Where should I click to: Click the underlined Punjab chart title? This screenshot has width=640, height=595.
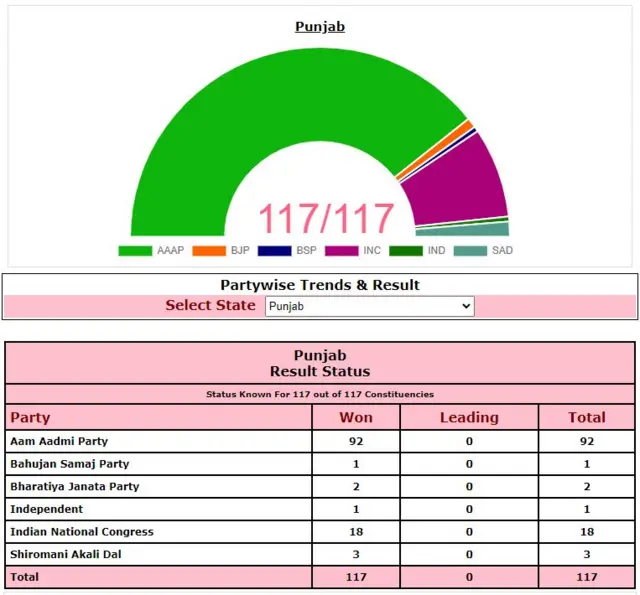coord(320,27)
